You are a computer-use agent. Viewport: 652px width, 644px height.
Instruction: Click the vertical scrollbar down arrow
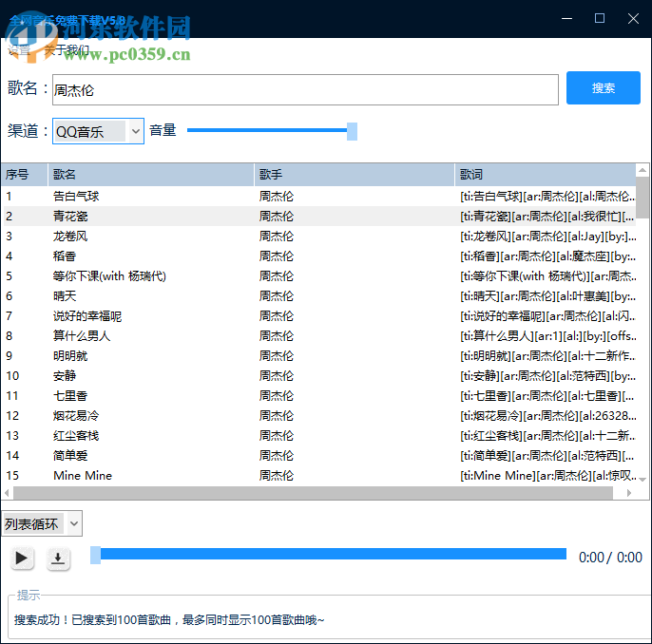pos(642,479)
